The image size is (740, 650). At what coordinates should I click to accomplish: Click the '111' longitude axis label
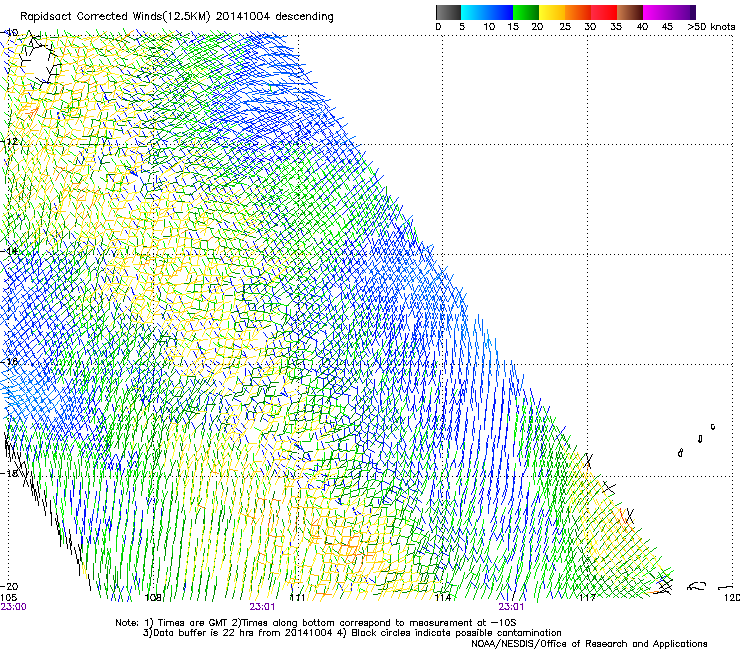click(x=297, y=598)
